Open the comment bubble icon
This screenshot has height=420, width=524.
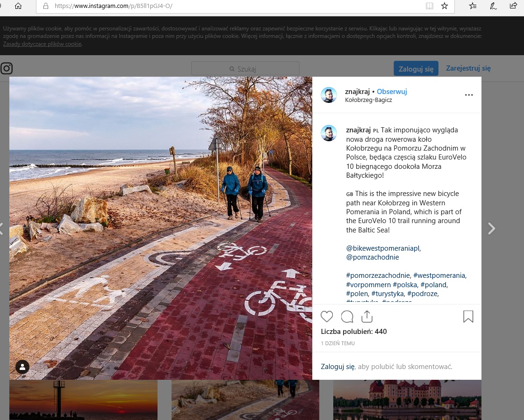click(x=347, y=317)
